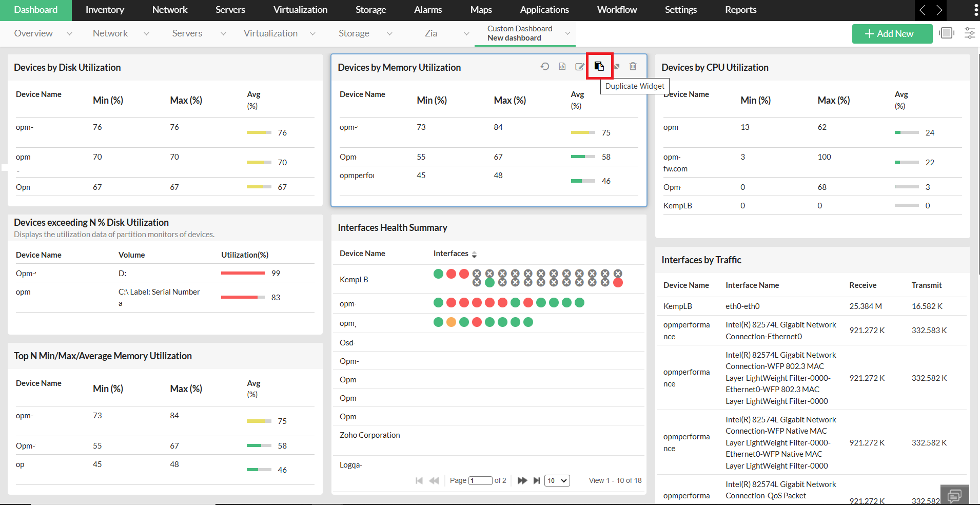The height and width of the screenshot is (505, 980).
Task: Refresh the Devices by Memory Utilization widget
Action: point(545,66)
